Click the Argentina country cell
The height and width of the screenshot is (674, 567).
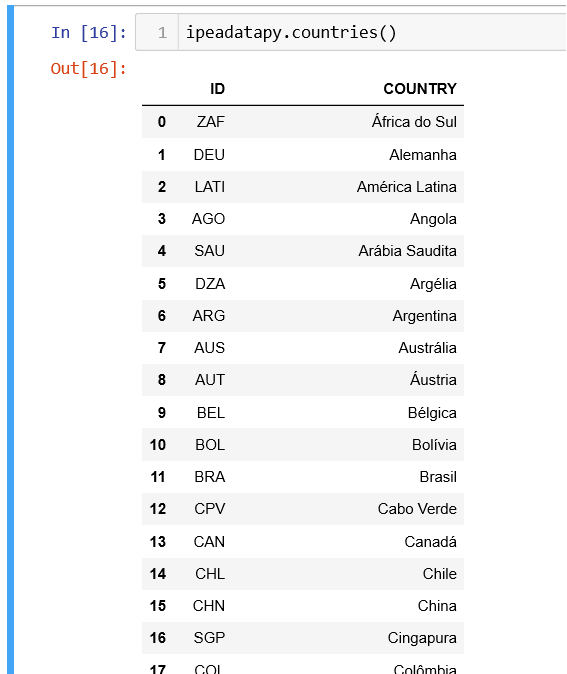pyautogui.click(x=424, y=316)
